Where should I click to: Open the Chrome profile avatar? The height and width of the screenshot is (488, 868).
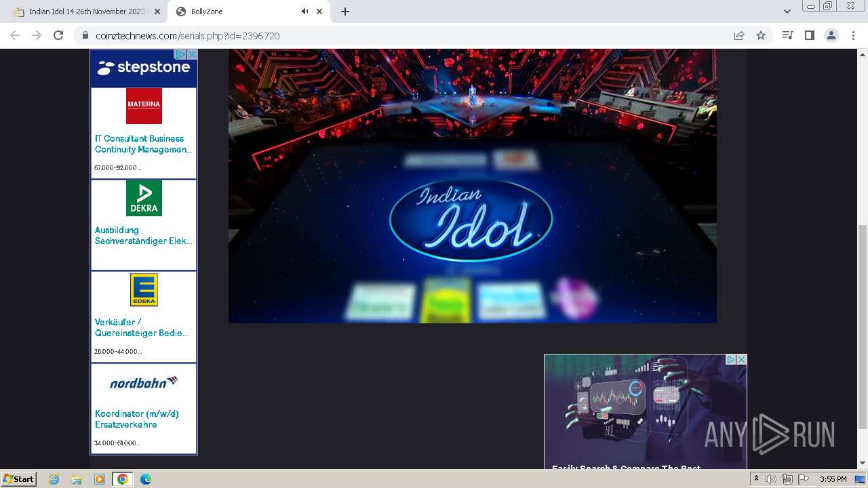(831, 35)
